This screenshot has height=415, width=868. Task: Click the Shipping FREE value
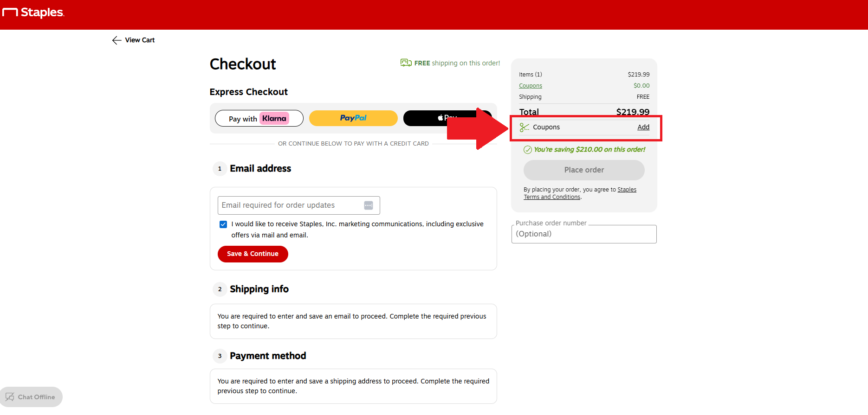pos(643,97)
